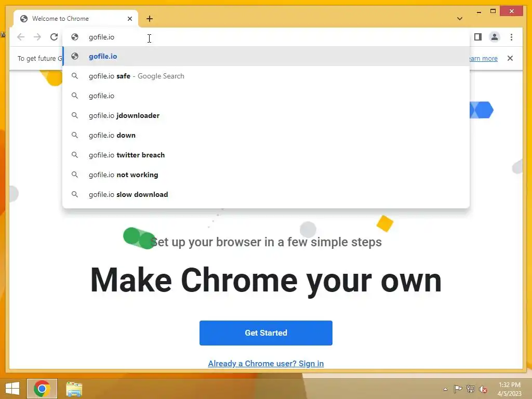Open the network tray icon

pyautogui.click(x=471, y=389)
